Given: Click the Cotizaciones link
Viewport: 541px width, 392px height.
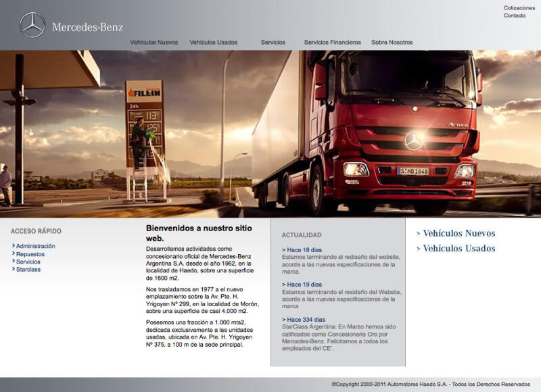Looking at the screenshot, I should (520, 7).
